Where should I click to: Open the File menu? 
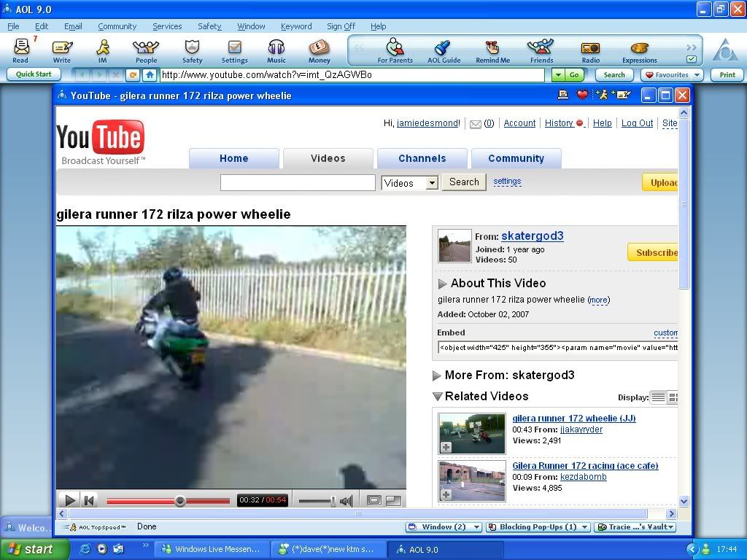tap(13, 26)
